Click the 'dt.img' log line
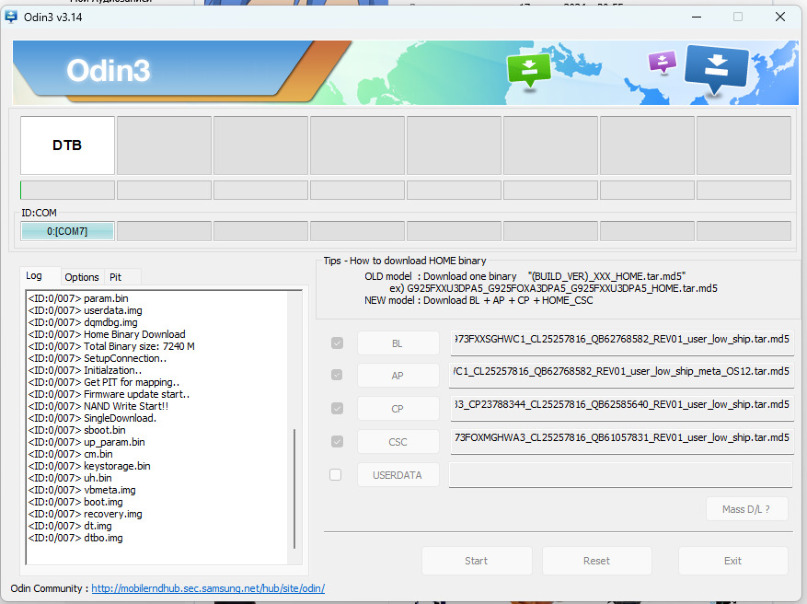 pos(69,526)
